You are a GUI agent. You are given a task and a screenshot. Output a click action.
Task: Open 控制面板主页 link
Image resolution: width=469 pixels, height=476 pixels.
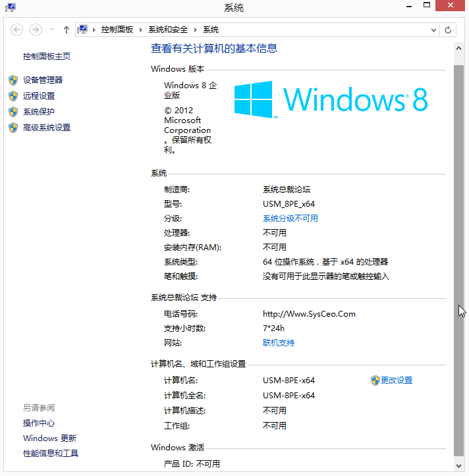click(47, 56)
